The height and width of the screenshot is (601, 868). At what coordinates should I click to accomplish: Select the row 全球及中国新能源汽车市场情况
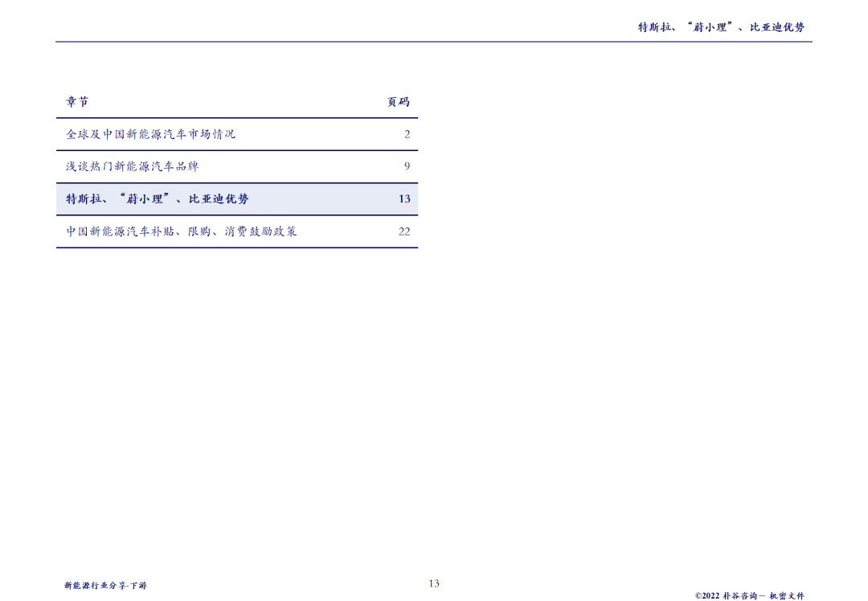[237, 134]
